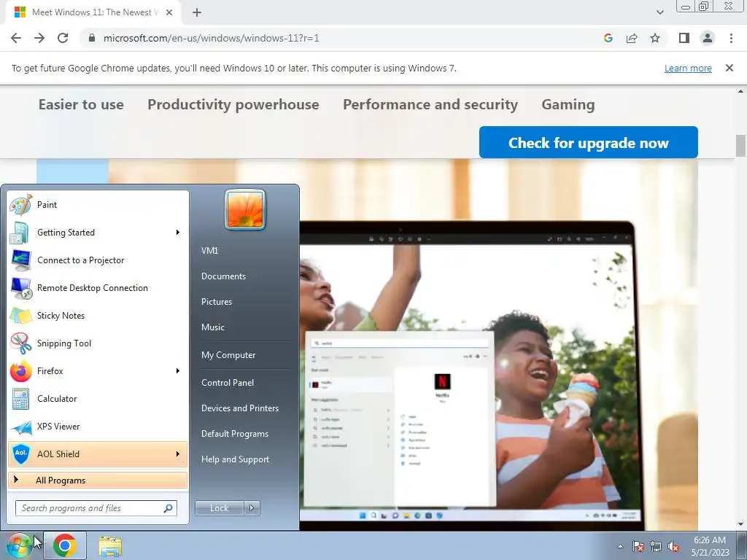Click Check for upgrade now button

pos(589,142)
